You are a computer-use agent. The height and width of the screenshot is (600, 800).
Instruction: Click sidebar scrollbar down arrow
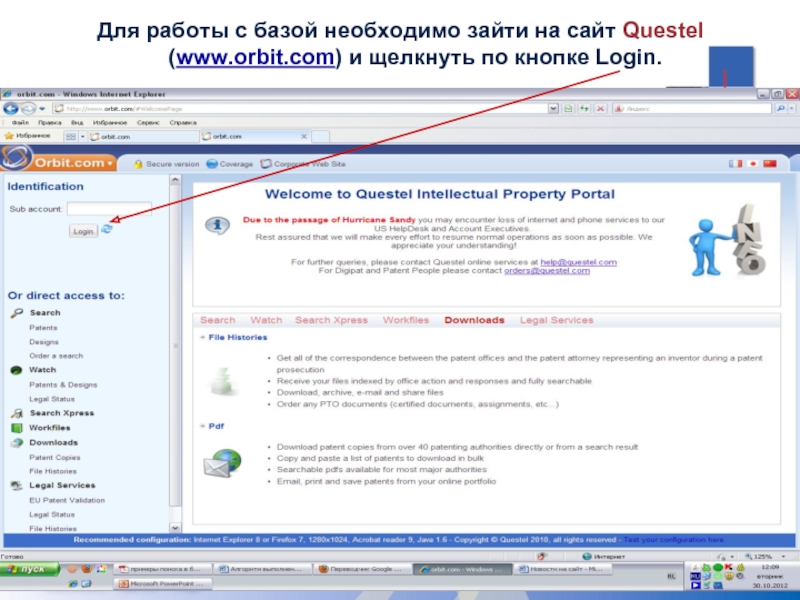(175, 528)
